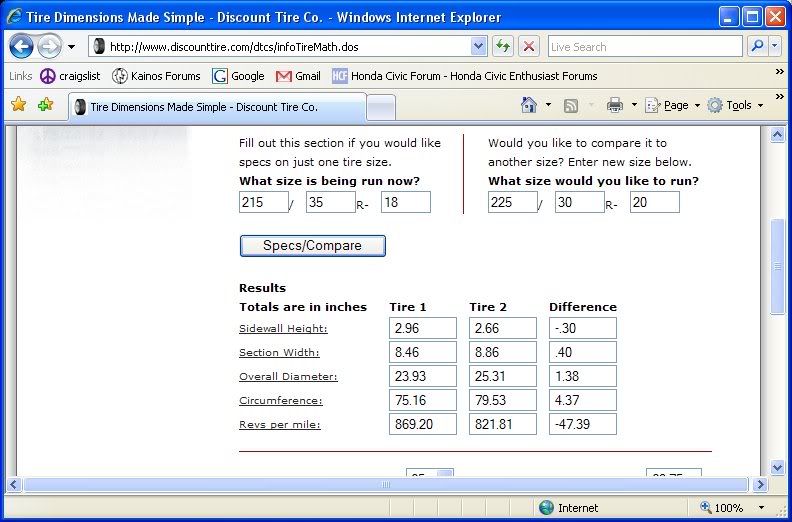The height and width of the screenshot is (522, 792).
Task: Click the vertical scrollbar up arrow
Action: click(777, 135)
